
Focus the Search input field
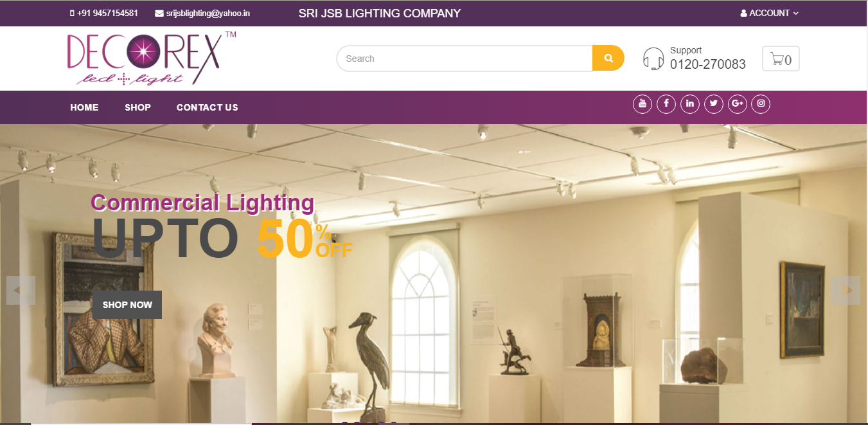pos(465,59)
